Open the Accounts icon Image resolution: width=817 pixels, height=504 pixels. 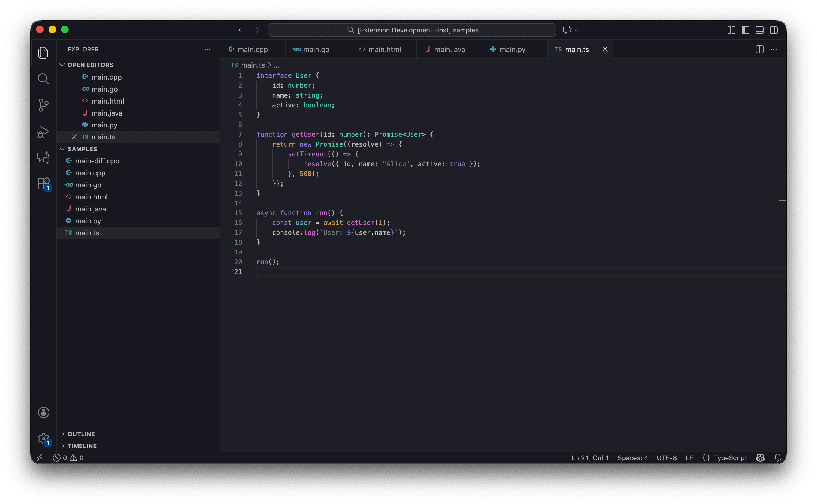43,412
